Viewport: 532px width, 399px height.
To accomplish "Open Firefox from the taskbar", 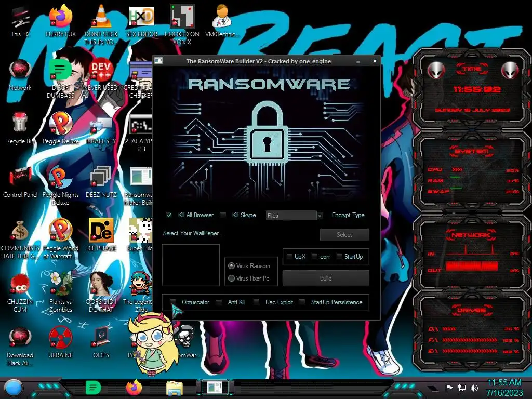I will (x=134, y=388).
